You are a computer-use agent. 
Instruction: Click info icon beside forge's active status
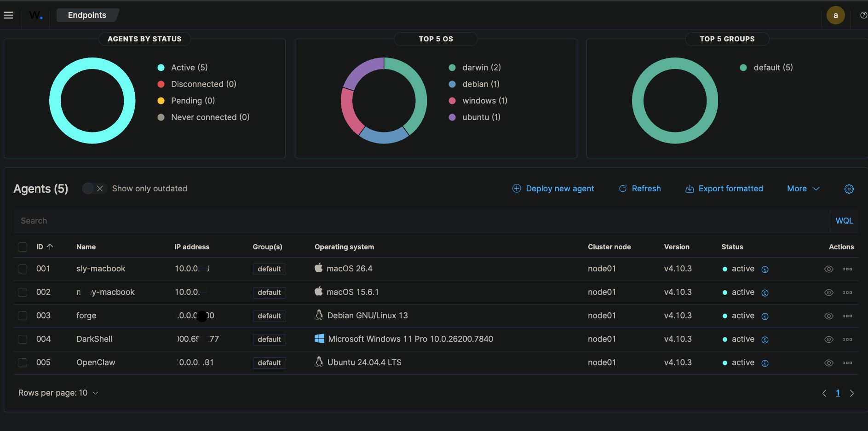(x=765, y=316)
